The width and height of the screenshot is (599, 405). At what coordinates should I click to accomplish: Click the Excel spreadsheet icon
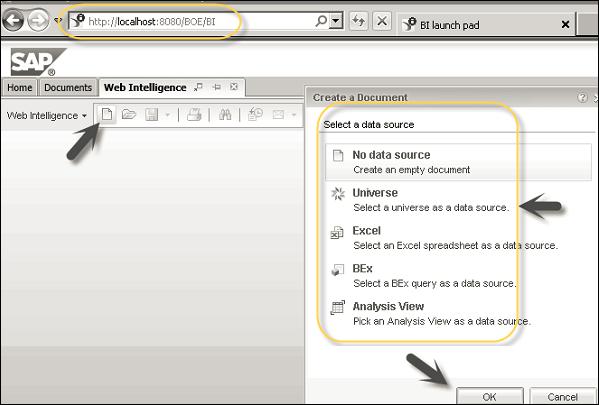337,232
